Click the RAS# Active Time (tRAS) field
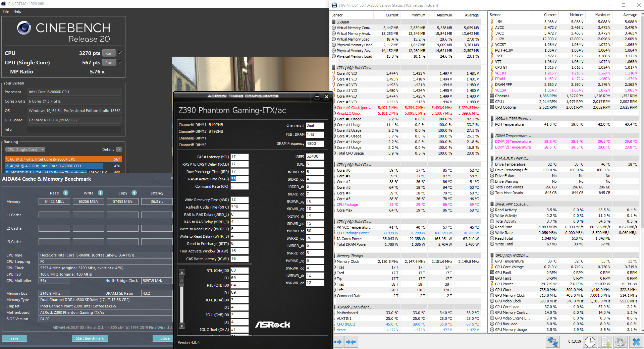644x349 pixels. coord(239,179)
